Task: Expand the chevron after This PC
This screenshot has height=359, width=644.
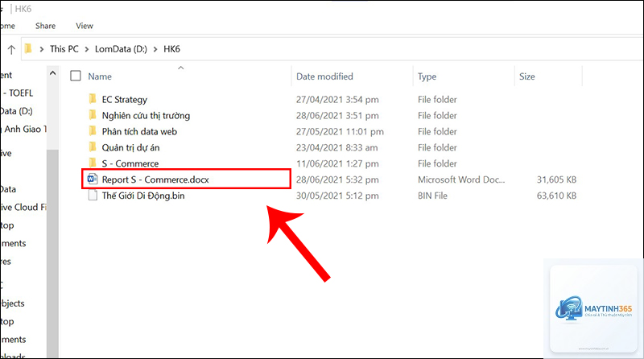Action: [x=87, y=49]
